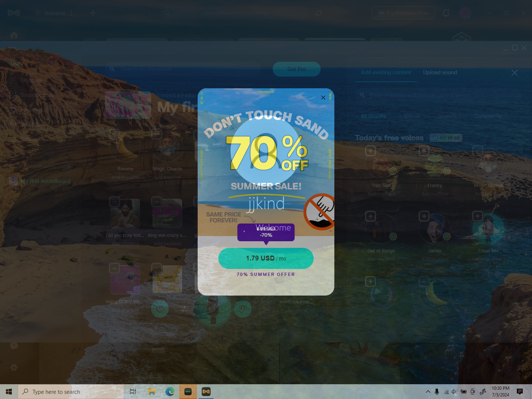The height and width of the screenshot is (399, 532).
Task: Click the top bar search magnifier
Action: point(167,13)
